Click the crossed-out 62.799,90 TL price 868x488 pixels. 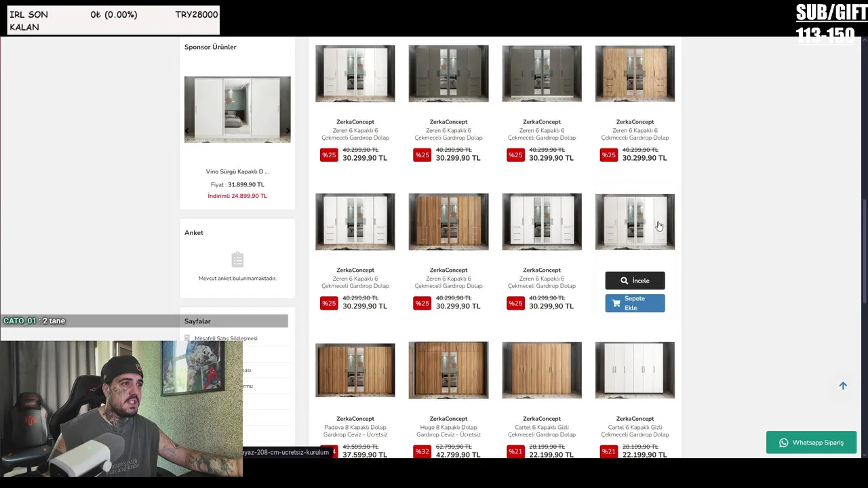click(x=454, y=447)
